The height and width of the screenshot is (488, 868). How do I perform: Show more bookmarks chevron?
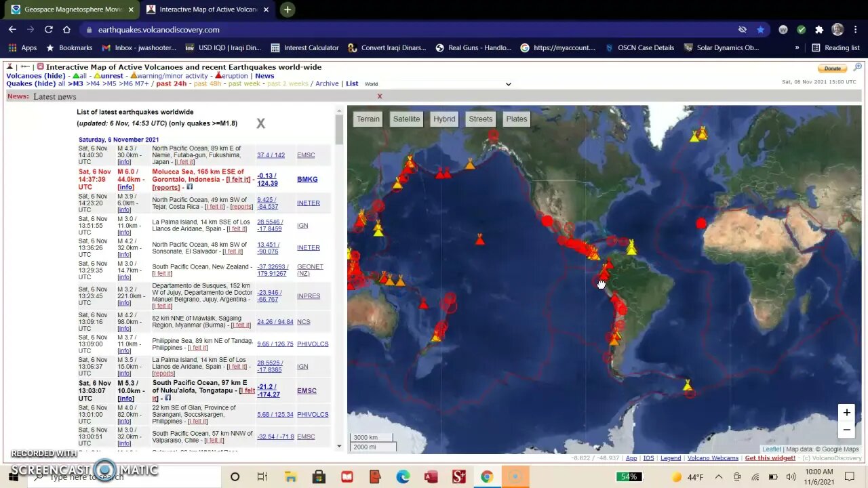tap(797, 47)
